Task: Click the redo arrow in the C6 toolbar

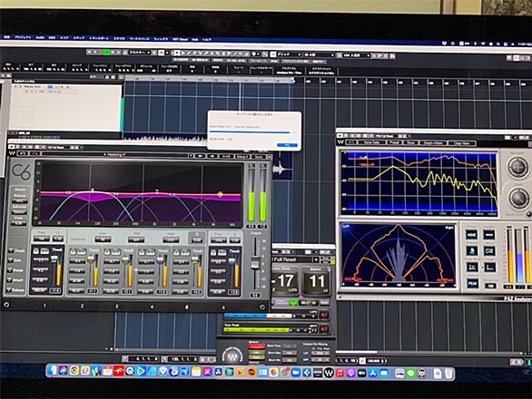Action: (34, 153)
